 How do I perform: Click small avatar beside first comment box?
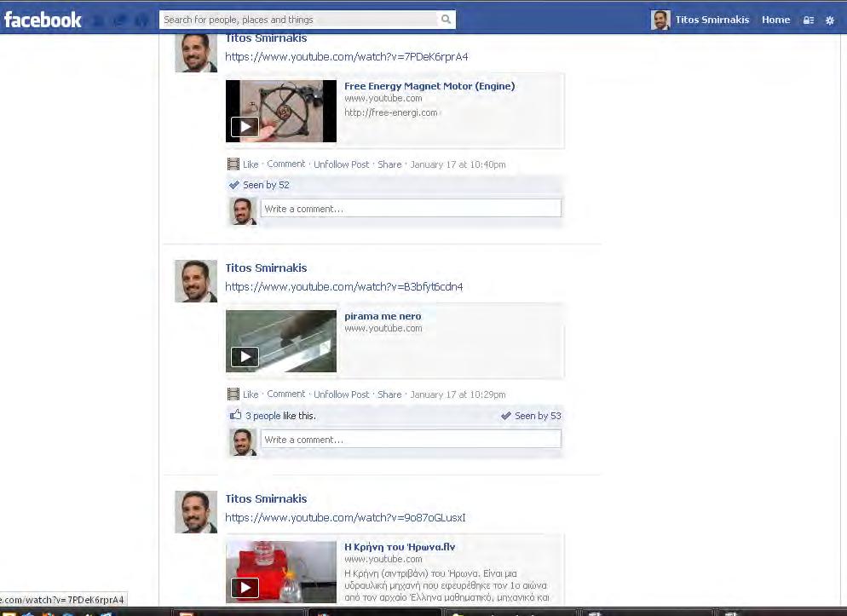point(243,210)
